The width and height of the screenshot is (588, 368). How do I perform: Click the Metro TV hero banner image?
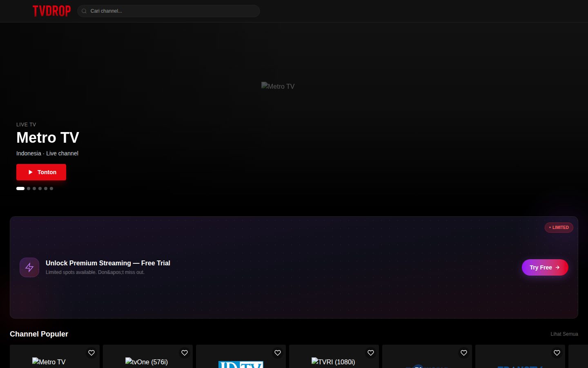(278, 86)
